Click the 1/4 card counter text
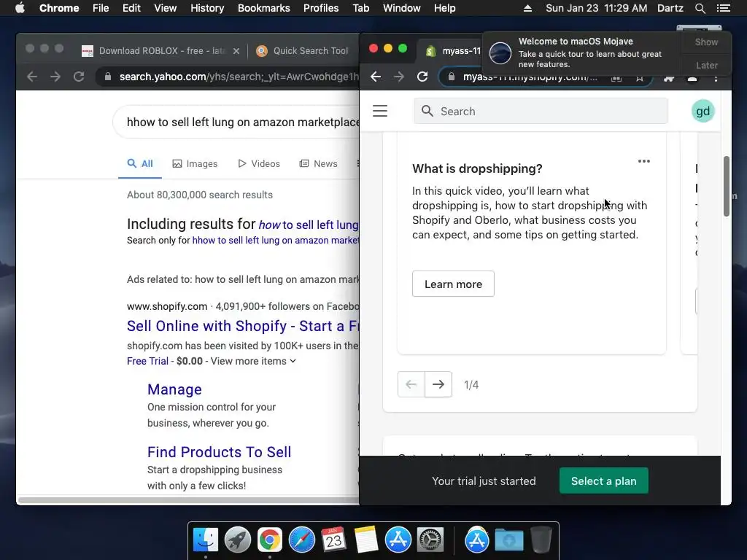The width and height of the screenshot is (747, 560). pos(471,385)
